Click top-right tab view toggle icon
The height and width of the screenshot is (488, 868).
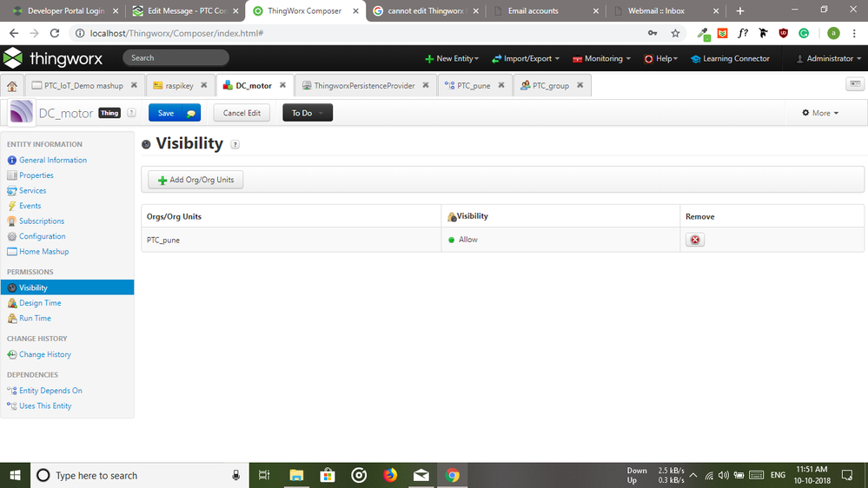[x=855, y=84]
